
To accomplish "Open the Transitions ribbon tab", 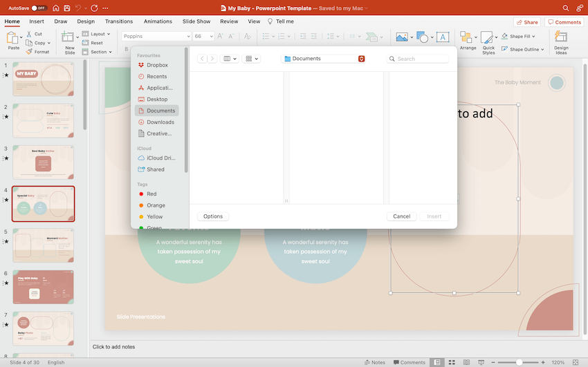I will coord(119,21).
